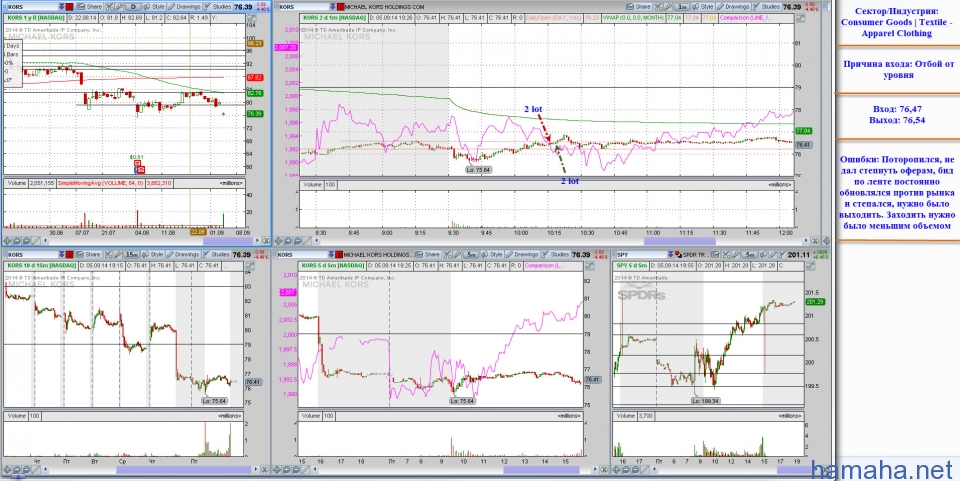Change the 1m timeframe in top-right chart
Screen dimensions: 960x481
pyautogui.click(x=682, y=7)
